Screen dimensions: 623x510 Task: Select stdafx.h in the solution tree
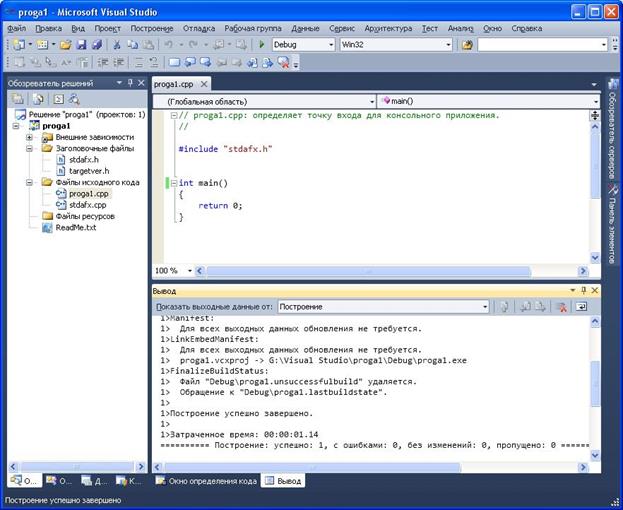click(x=84, y=159)
